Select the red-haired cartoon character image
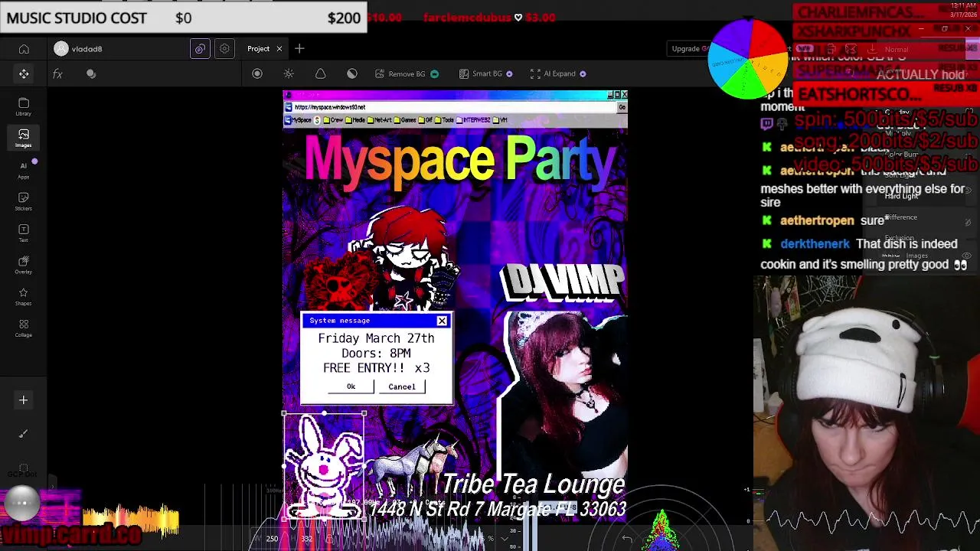This screenshot has width=980, height=551. [404, 256]
